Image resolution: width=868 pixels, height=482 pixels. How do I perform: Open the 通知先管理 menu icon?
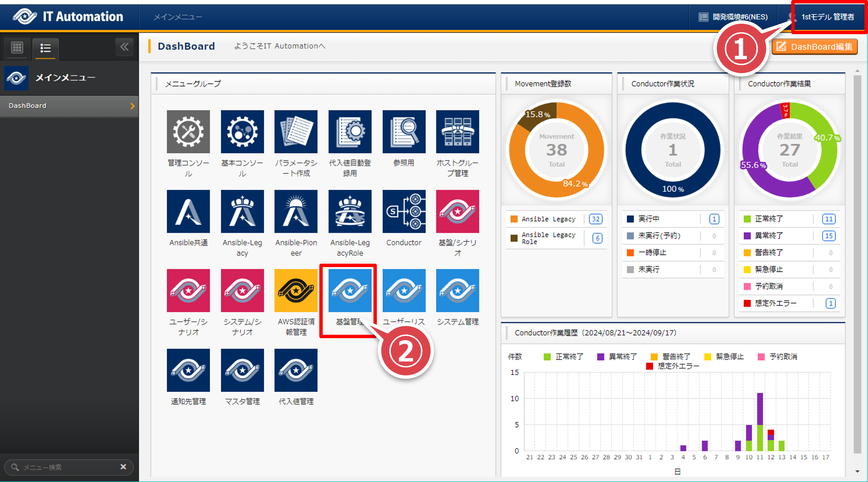[188, 370]
